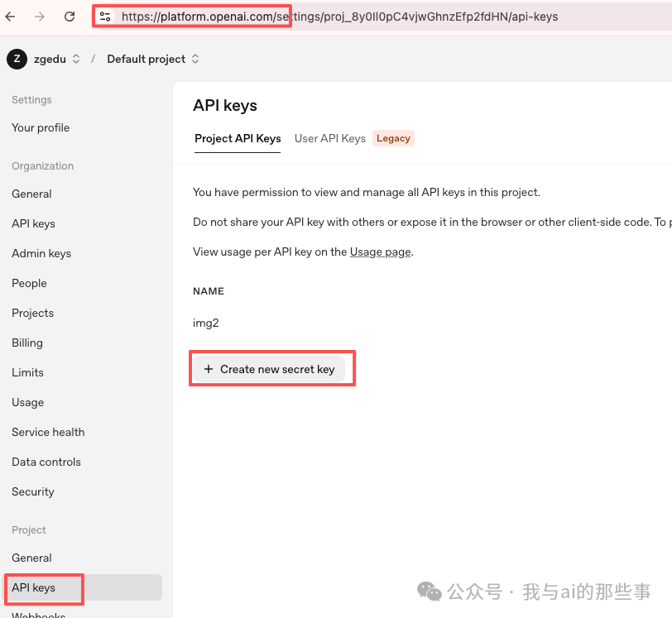672x618 pixels.
Task: Open the Usage sidebar item
Action: [28, 402]
